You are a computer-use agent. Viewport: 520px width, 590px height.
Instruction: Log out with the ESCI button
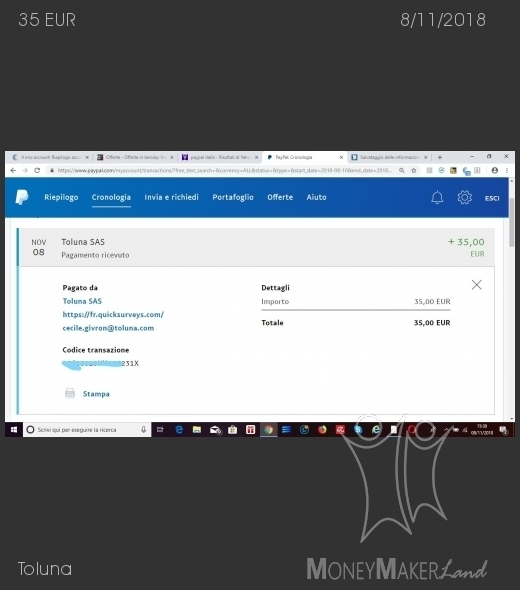[x=492, y=198]
